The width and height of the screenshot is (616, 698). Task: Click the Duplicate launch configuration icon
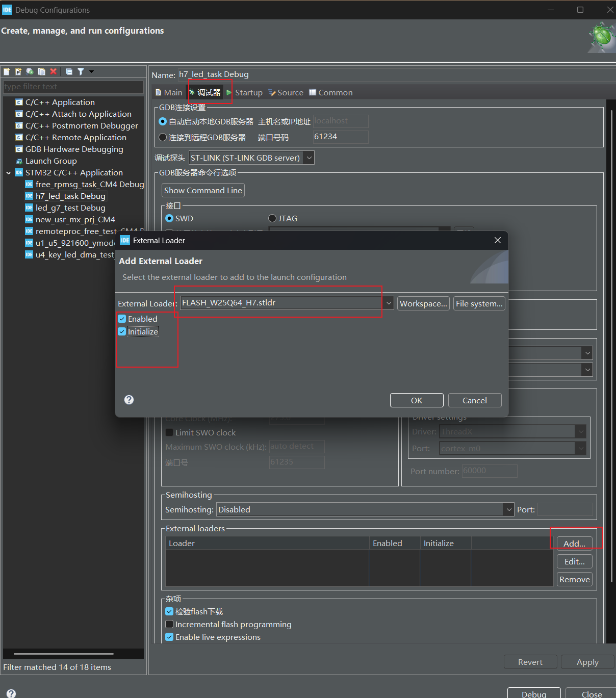(x=41, y=72)
